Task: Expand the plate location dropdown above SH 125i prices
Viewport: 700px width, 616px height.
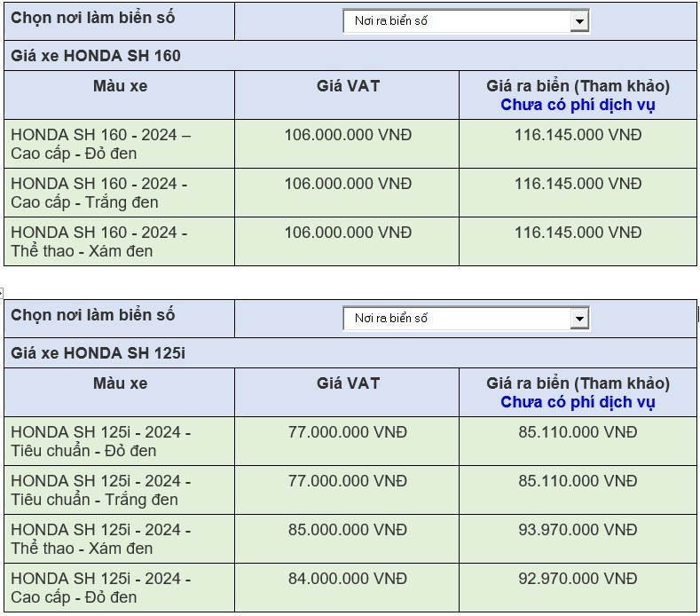Action: tap(466, 318)
